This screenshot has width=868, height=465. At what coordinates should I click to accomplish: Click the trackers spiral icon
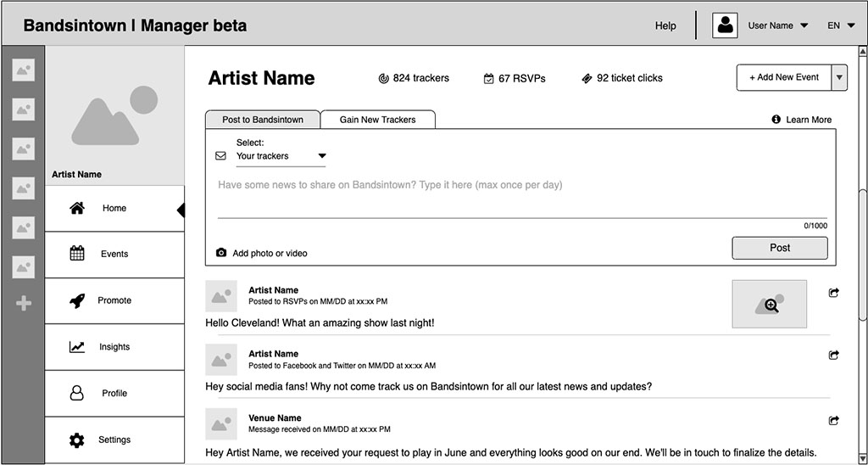coord(383,79)
